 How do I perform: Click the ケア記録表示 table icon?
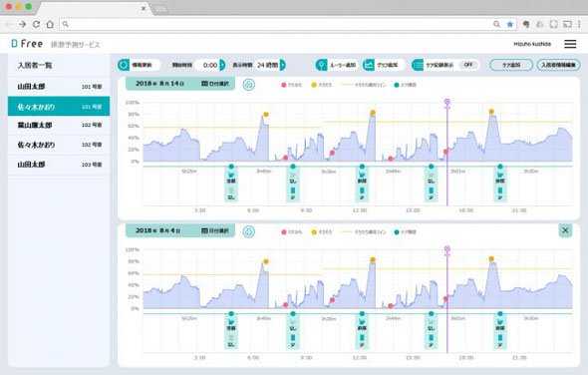click(417, 65)
